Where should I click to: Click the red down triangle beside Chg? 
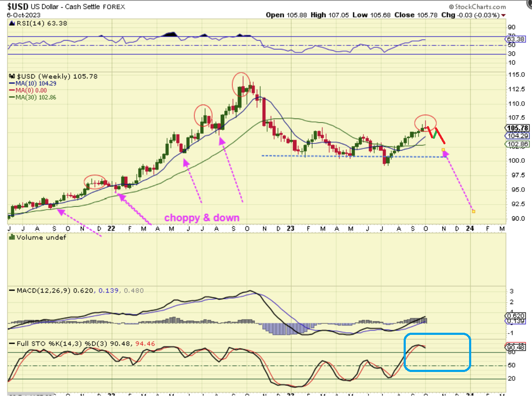(503, 15)
